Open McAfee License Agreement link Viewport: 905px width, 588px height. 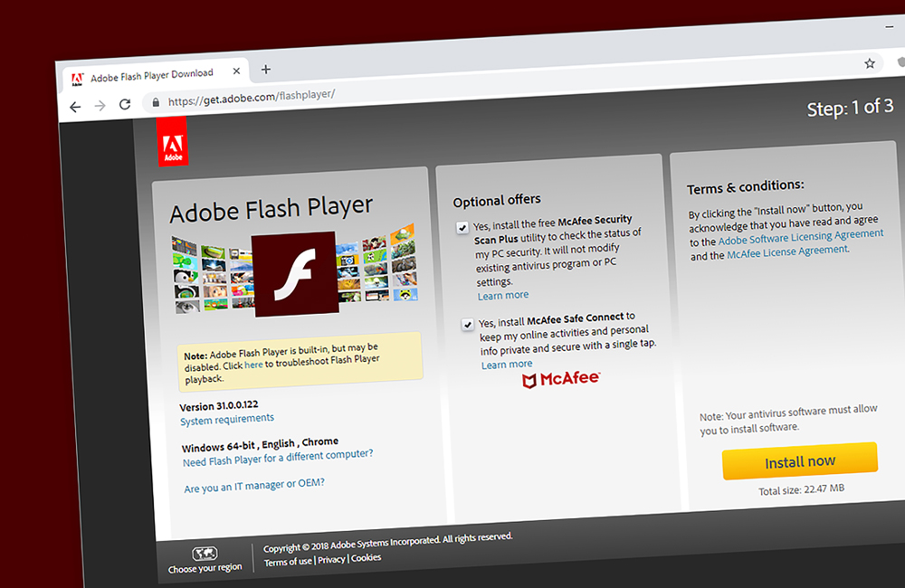[x=787, y=252]
